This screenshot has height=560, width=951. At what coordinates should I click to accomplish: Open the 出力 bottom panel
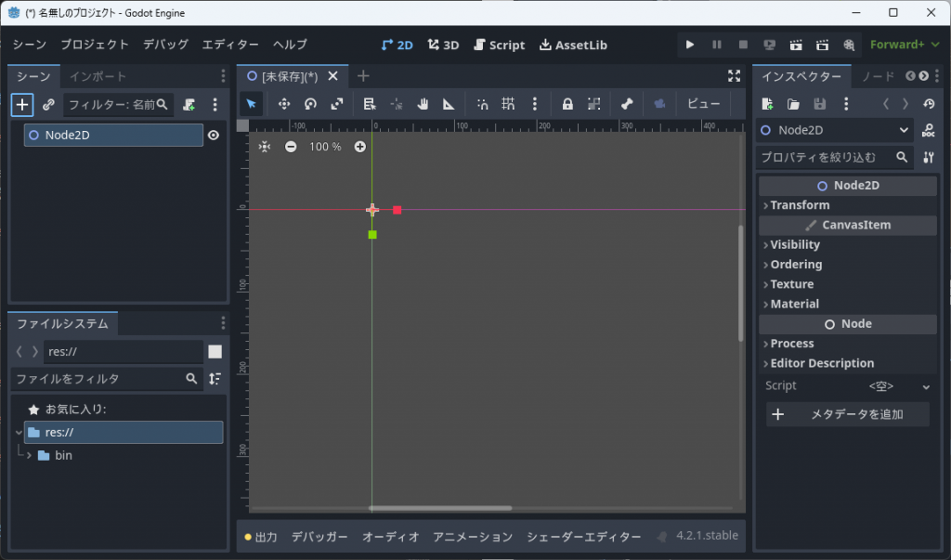(261, 537)
